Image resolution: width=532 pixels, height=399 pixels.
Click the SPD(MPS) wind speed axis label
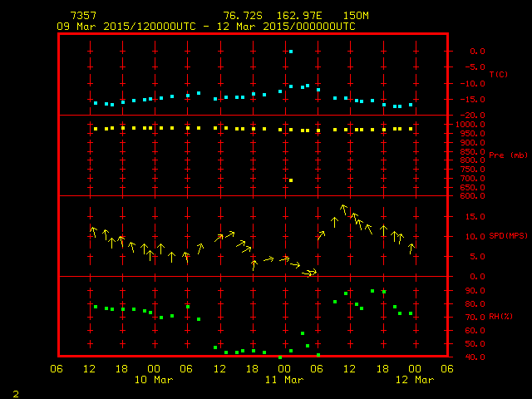tap(508, 235)
